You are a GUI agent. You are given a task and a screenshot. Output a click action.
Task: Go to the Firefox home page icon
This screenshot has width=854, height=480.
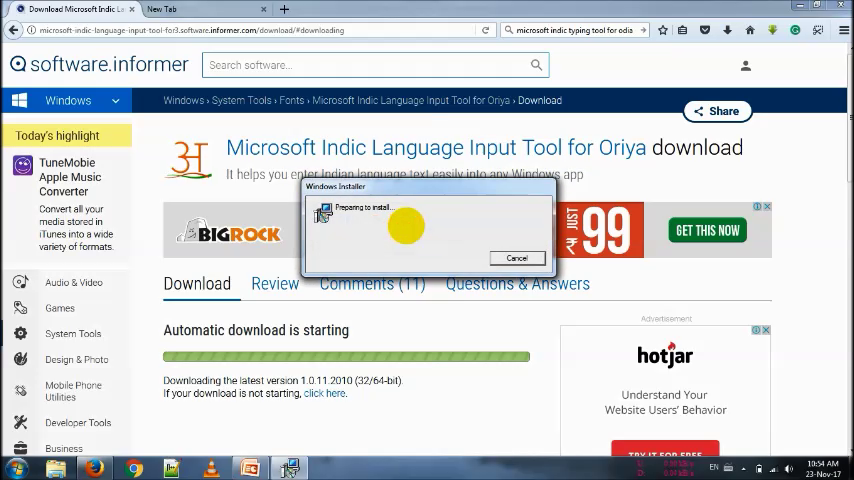[x=750, y=31]
